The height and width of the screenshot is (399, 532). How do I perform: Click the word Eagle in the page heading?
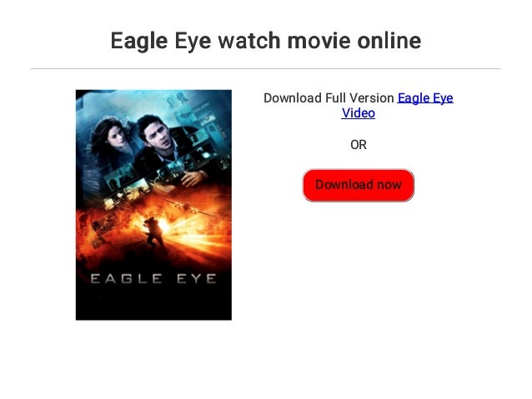(x=139, y=41)
